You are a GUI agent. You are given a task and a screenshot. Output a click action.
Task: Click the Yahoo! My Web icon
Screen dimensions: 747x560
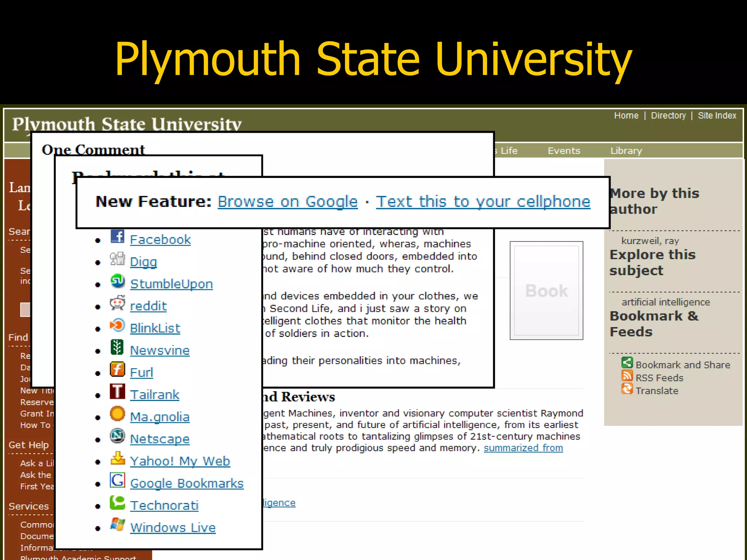coord(117,458)
